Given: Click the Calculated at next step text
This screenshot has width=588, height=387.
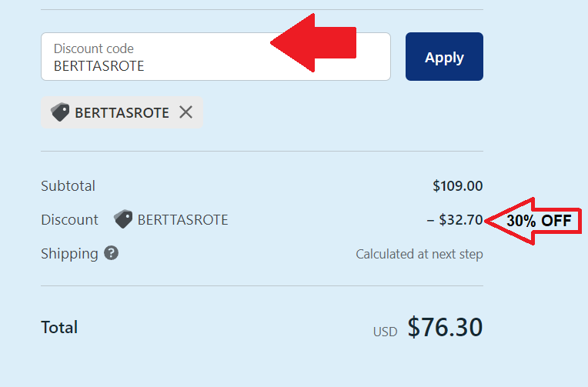Looking at the screenshot, I should [419, 254].
